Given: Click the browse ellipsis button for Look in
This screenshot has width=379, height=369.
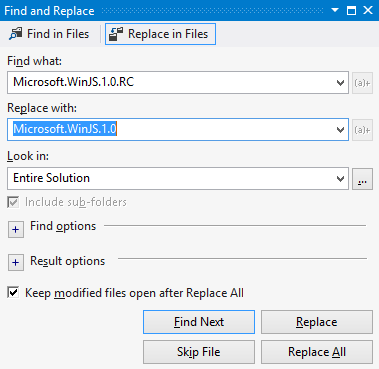Looking at the screenshot, I should 362,179.
